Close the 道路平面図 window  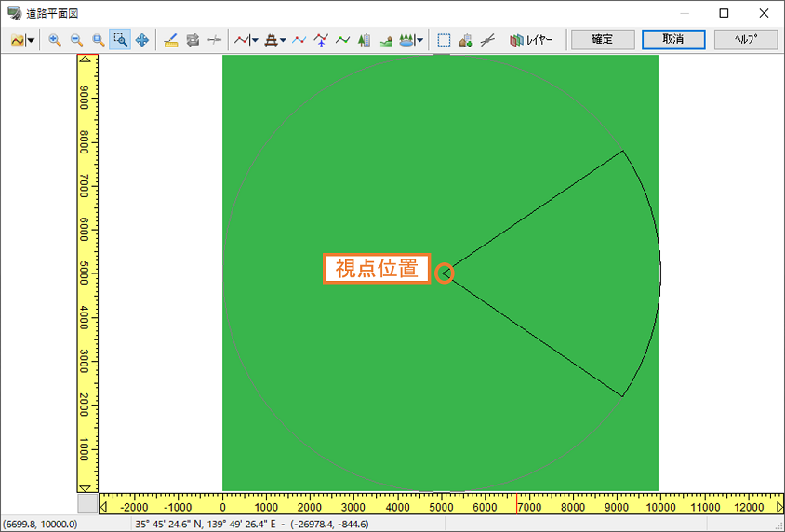point(764,13)
